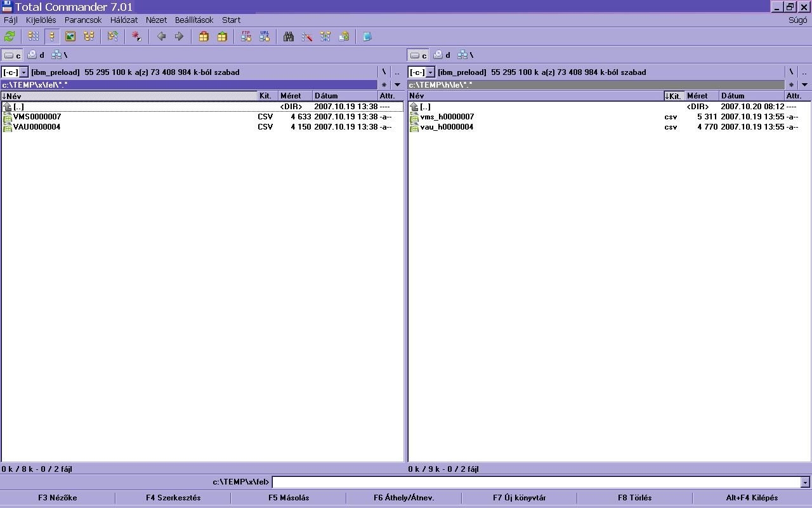This screenshot has width=812, height=508.
Task: Select drive c button in right panel
Action: pos(418,55)
